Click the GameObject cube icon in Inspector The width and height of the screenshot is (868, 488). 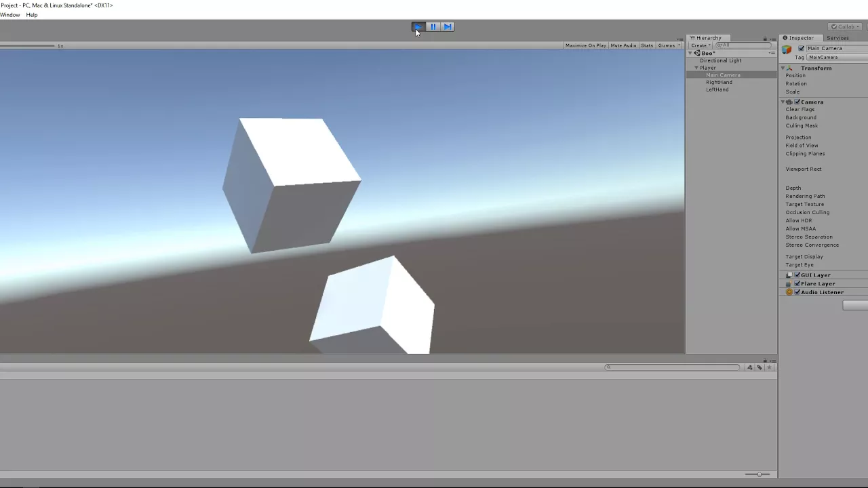(787, 49)
